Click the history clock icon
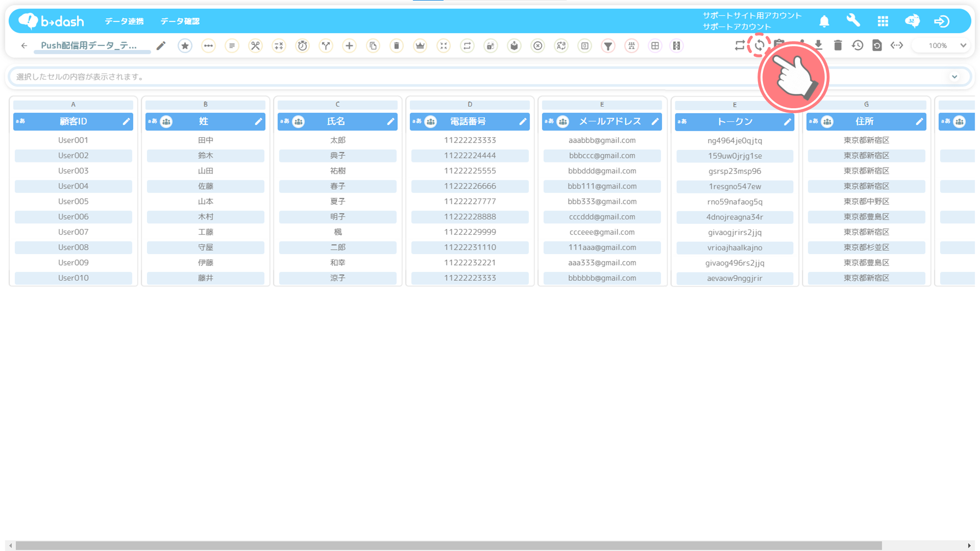980x551 pixels. coord(857,46)
